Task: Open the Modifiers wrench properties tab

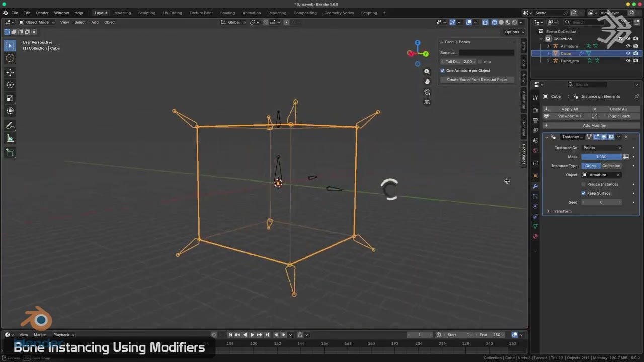Action: point(535,186)
